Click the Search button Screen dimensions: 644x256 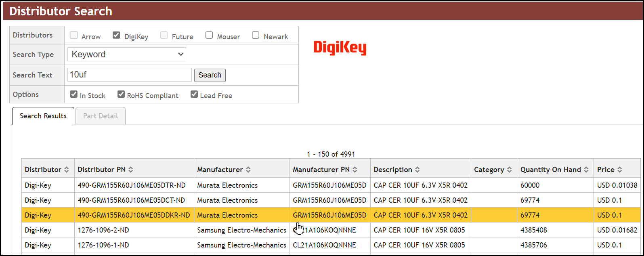[210, 75]
